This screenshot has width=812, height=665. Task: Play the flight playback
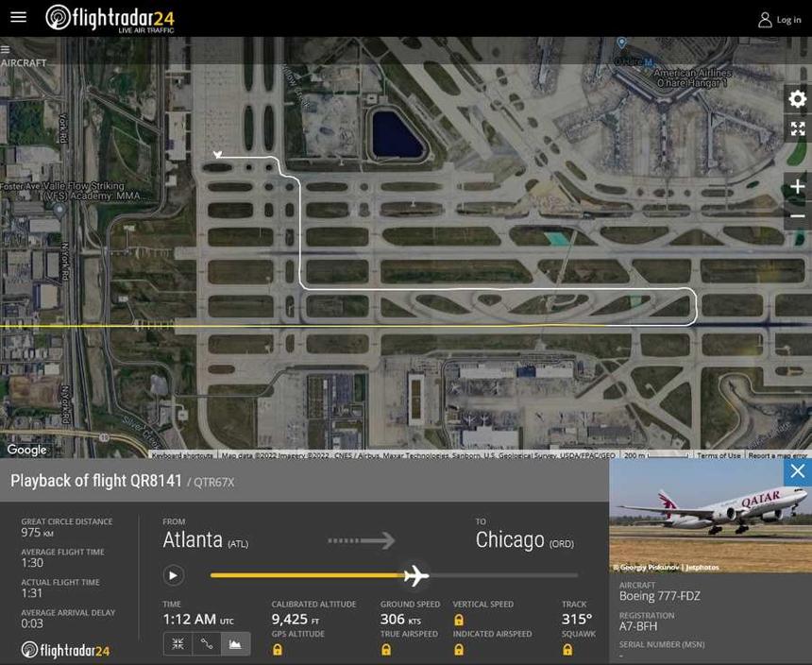coord(174,575)
